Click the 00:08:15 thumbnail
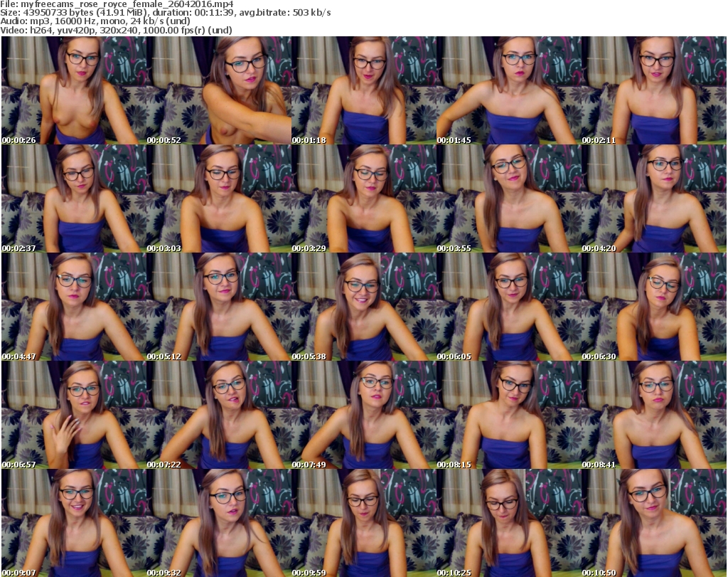The height and width of the screenshot is (577, 728). click(x=509, y=415)
